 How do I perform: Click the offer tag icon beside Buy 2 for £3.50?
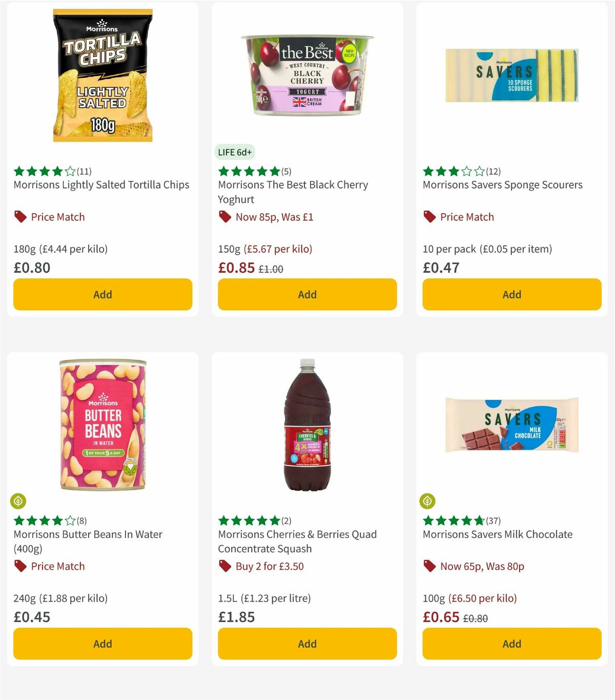click(x=224, y=566)
